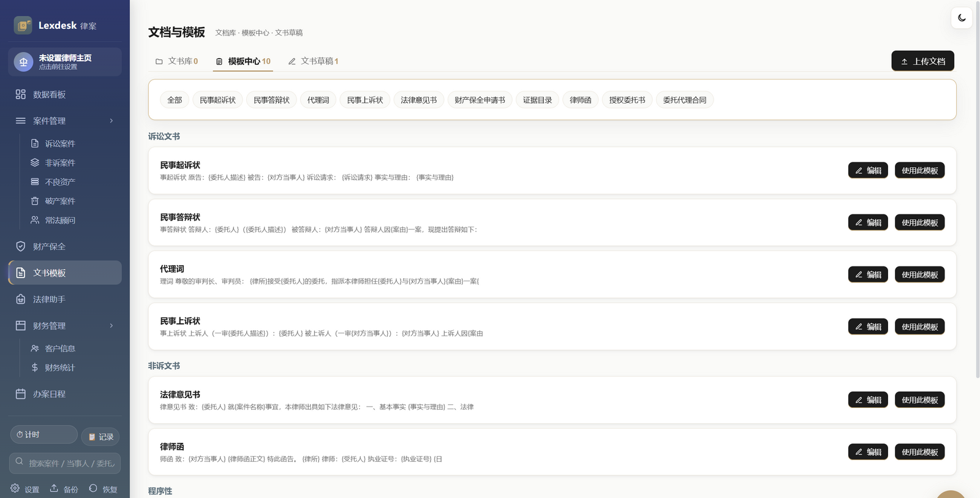The height and width of the screenshot is (498, 980).
Task: Expand 案件管理 chevron
Action: coord(111,121)
